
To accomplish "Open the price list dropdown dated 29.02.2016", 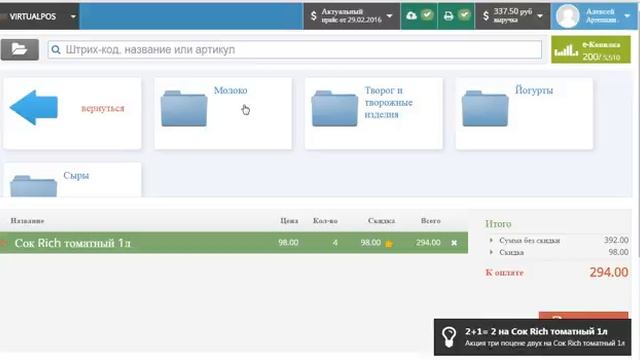I will 351,16.
